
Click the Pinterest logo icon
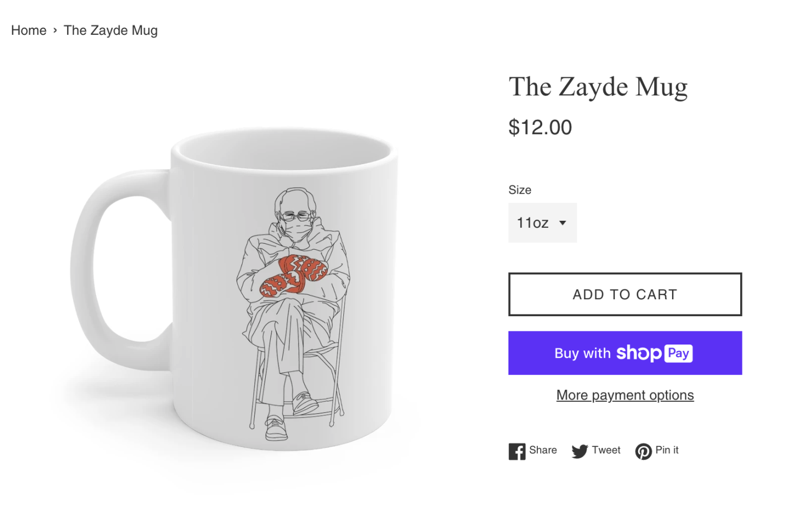coord(643,451)
